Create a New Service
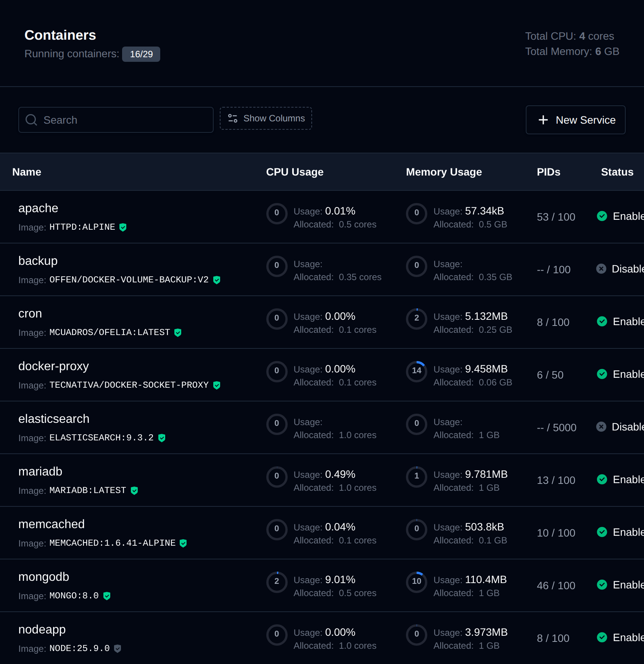The width and height of the screenshot is (644, 664). tap(576, 120)
